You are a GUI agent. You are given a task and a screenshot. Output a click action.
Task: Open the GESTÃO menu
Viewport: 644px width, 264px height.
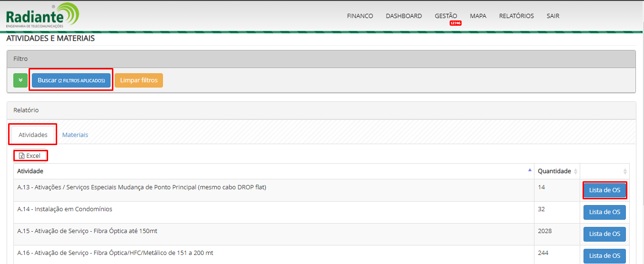click(445, 16)
